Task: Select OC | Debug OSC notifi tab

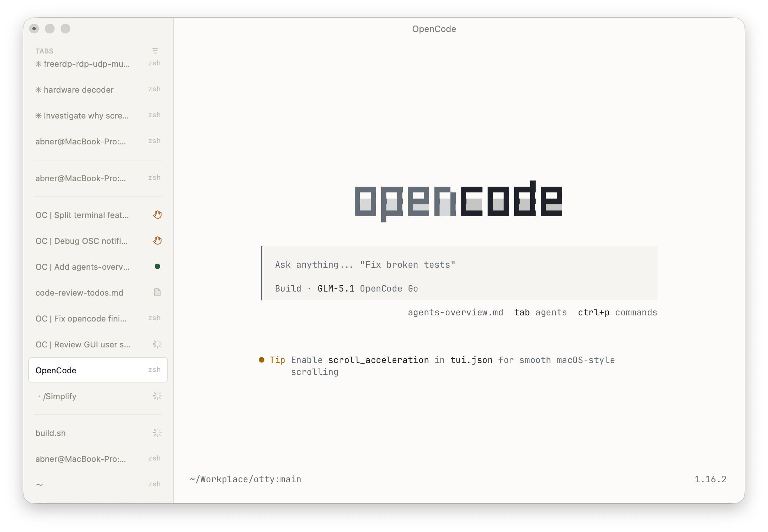Action: click(98, 241)
